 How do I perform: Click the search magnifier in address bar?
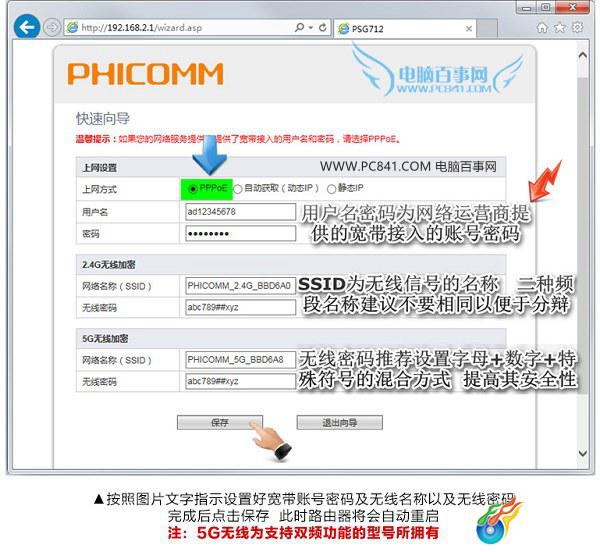[299, 28]
